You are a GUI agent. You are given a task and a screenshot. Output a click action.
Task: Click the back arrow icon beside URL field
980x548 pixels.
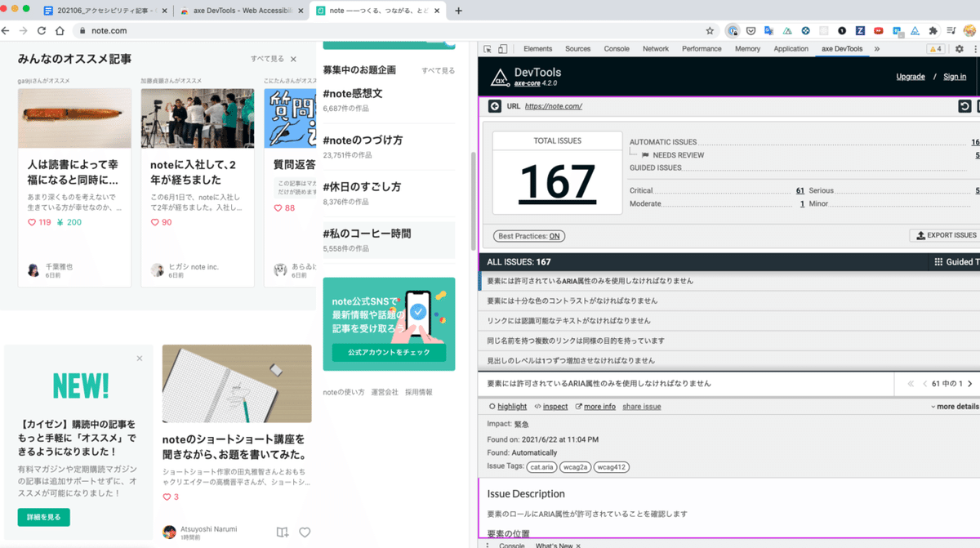[x=497, y=105]
